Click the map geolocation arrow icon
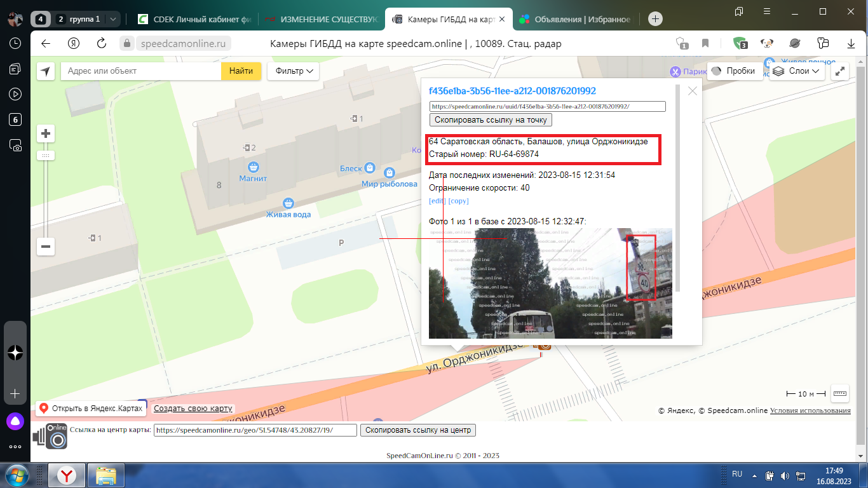The image size is (868, 488). 46,71
